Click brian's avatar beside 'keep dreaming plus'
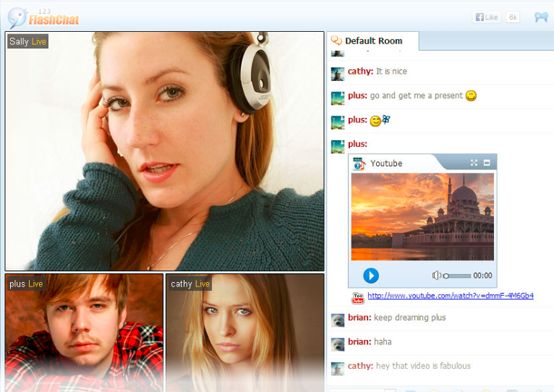 pyautogui.click(x=337, y=320)
